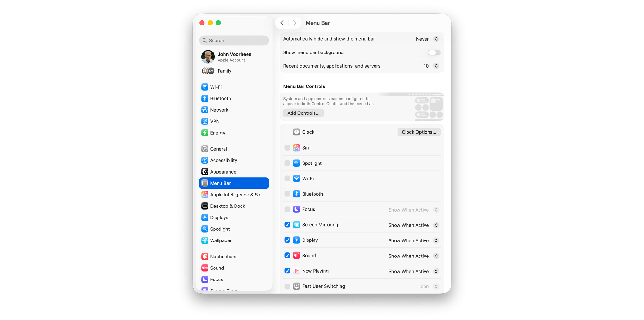The image size is (644, 320).
Task: Check the Siri checkbox
Action: (x=287, y=148)
